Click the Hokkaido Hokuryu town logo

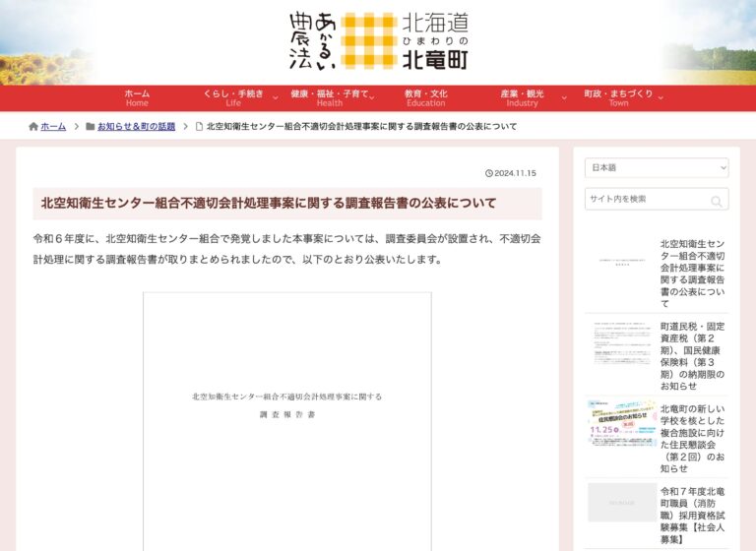(378, 41)
